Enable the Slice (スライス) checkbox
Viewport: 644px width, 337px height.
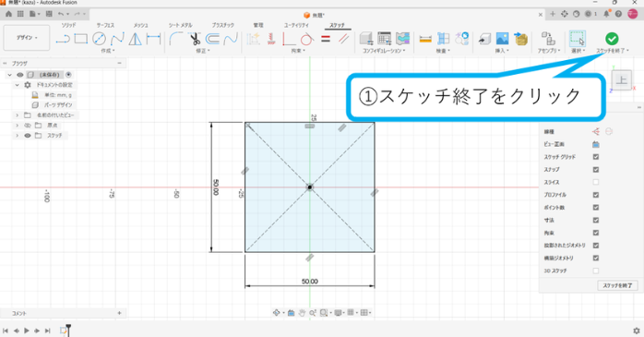595,182
